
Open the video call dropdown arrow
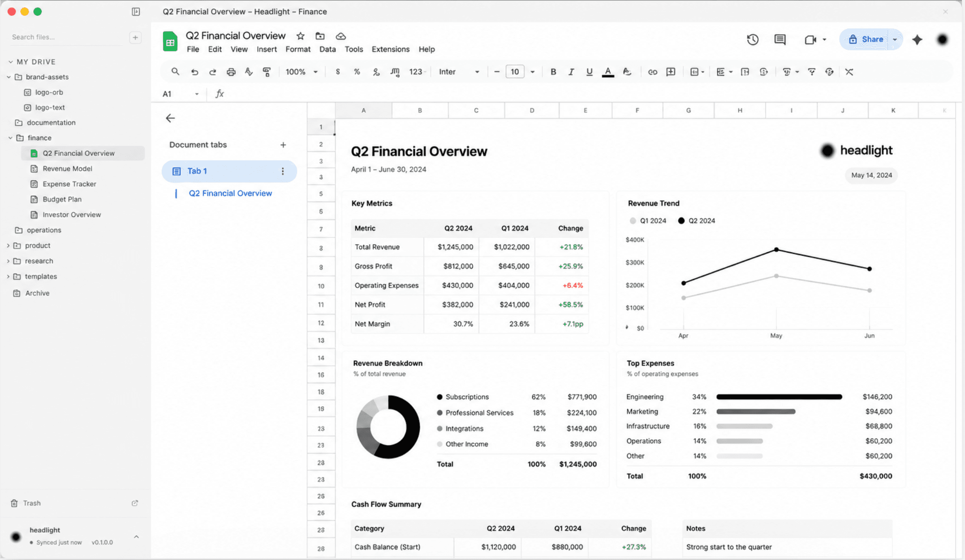pyautogui.click(x=824, y=39)
